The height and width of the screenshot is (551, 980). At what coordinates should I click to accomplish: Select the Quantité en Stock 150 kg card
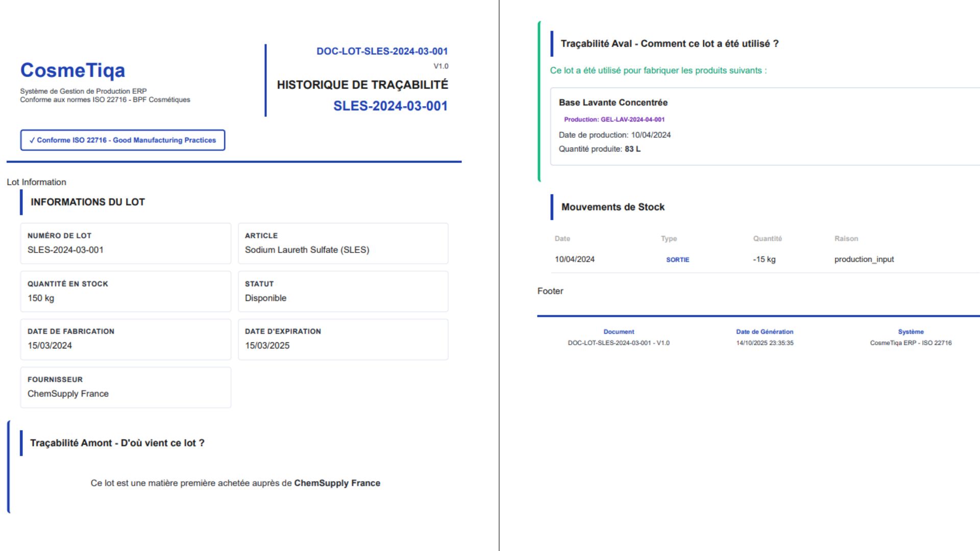(x=126, y=291)
